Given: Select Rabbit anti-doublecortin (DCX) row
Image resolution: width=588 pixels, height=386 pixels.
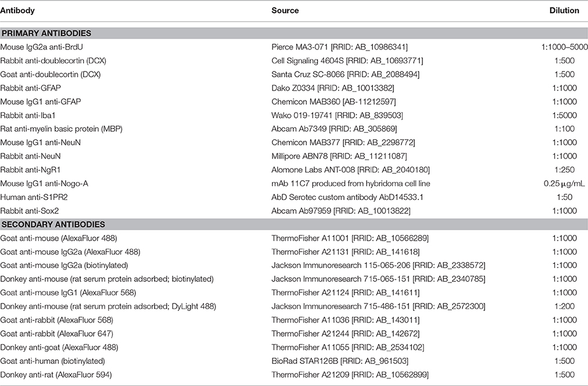Looking at the screenshot, I should click(x=294, y=61).
